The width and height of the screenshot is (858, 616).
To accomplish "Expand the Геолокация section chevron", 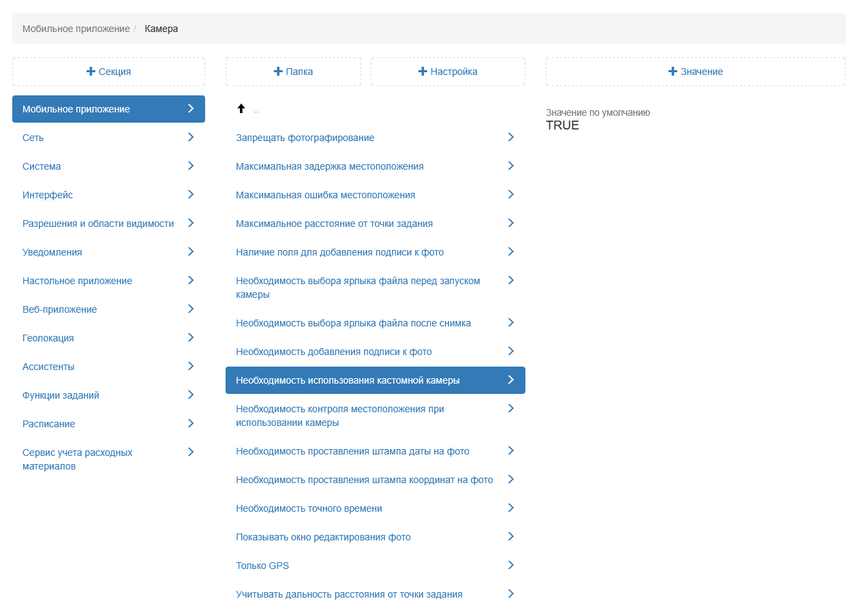I will pos(190,338).
